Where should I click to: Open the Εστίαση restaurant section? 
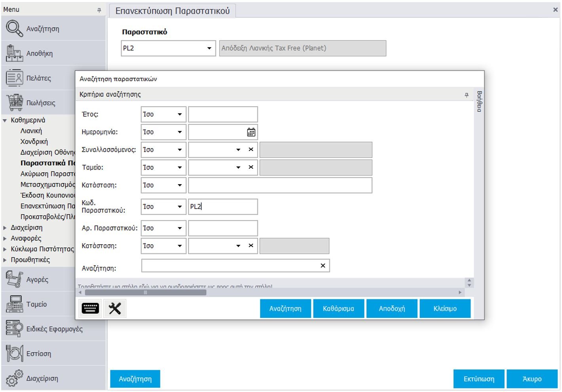[38, 354]
